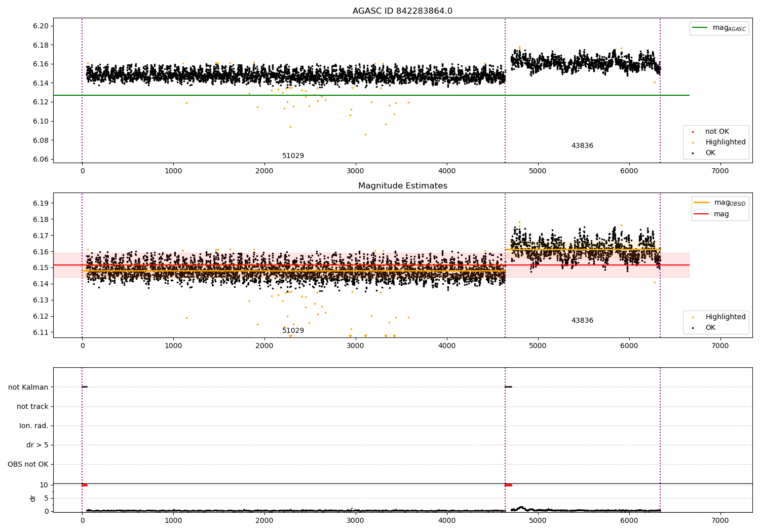The height and width of the screenshot is (532, 760).
Task: Click the red 'mag' legend entry in middle plot
Action: (x=711, y=214)
